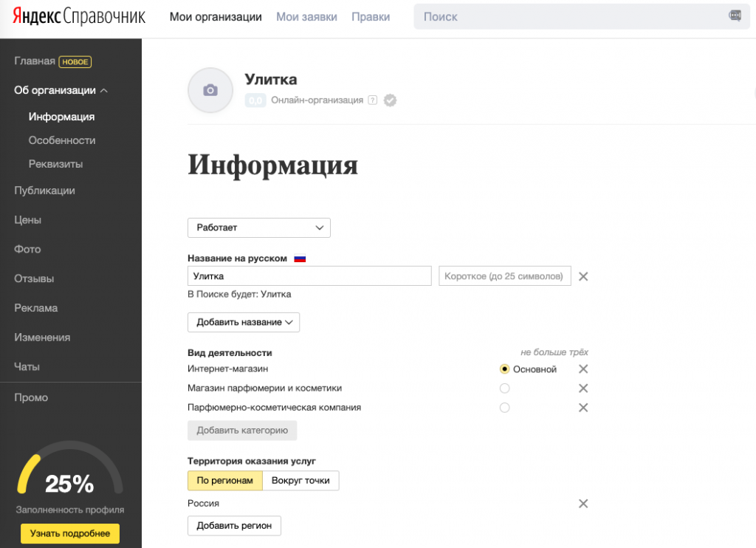Click the short name input field
The width and height of the screenshot is (756, 548).
pos(505,276)
